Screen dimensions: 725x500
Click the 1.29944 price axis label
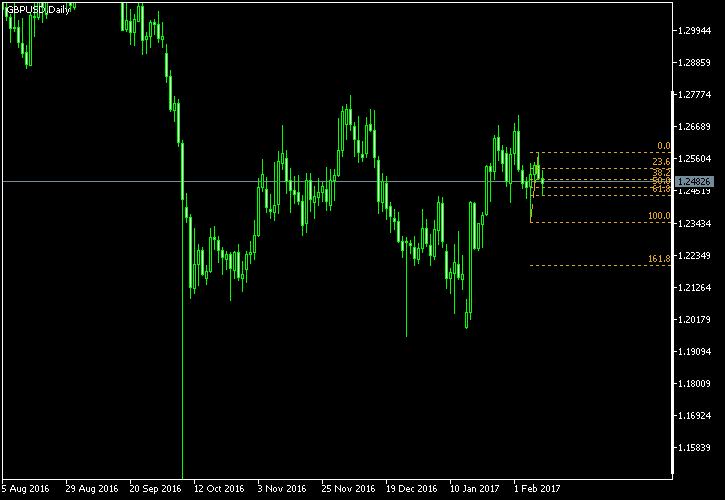(x=694, y=31)
